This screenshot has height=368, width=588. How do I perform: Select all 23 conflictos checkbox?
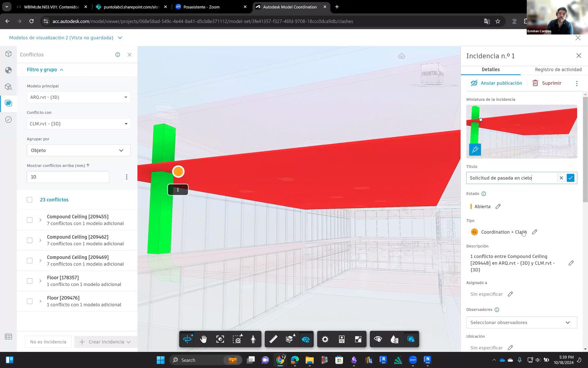click(x=30, y=200)
